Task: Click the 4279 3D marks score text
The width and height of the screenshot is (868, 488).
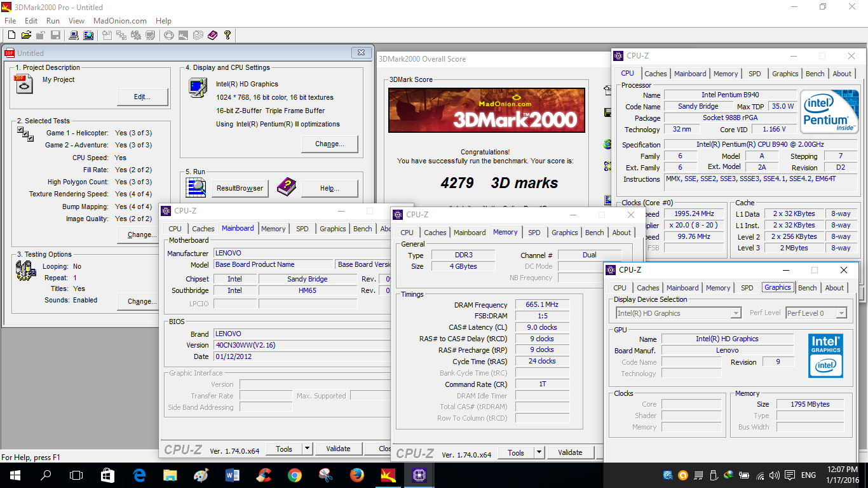Action: coord(499,183)
